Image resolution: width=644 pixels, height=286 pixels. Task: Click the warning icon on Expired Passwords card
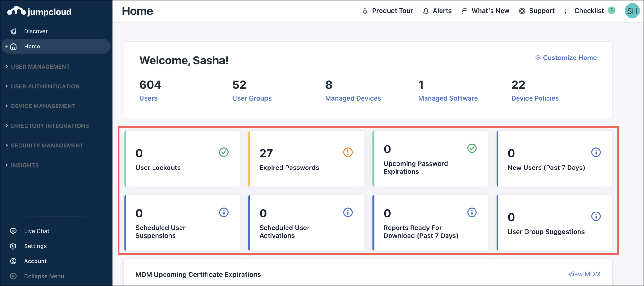point(348,152)
